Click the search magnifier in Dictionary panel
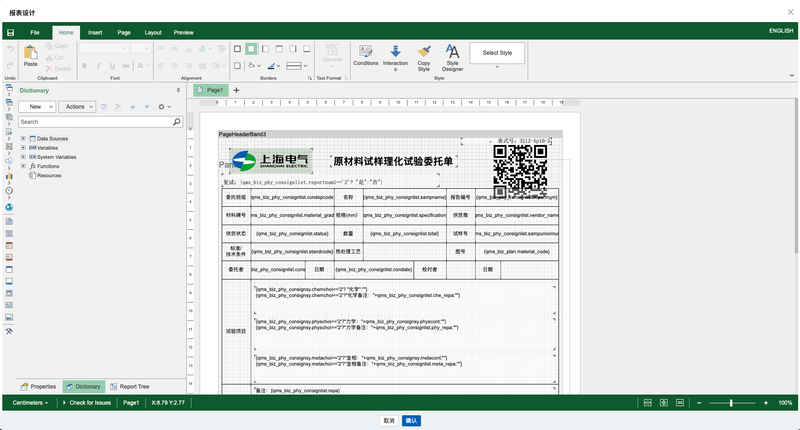This screenshot has height=430, width=800. (177, 122)
